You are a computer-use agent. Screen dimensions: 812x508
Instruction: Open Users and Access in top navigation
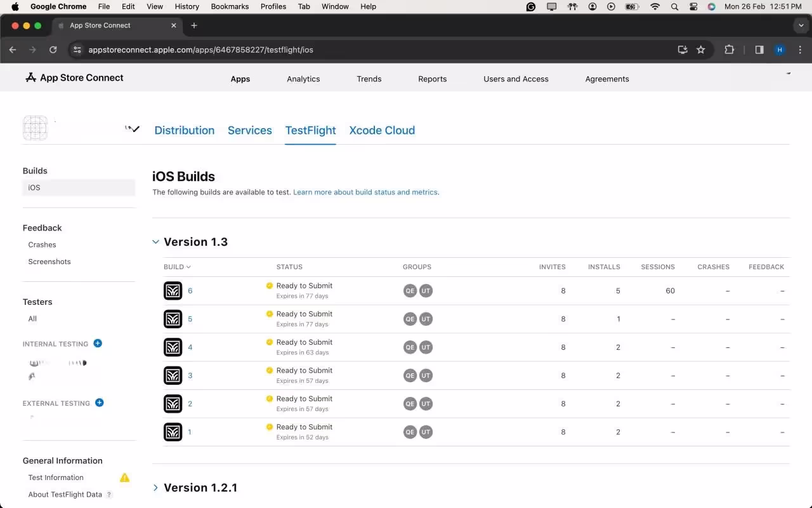pos(516,79)
